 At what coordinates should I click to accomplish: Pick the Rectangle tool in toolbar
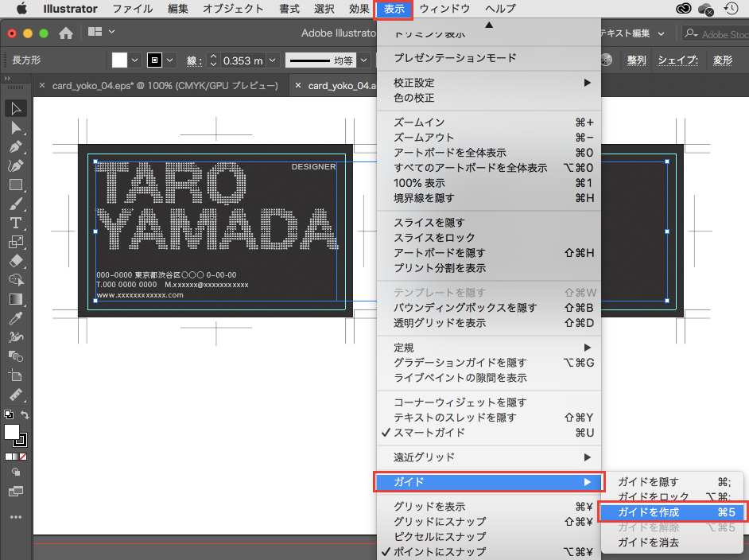[16, 185]
